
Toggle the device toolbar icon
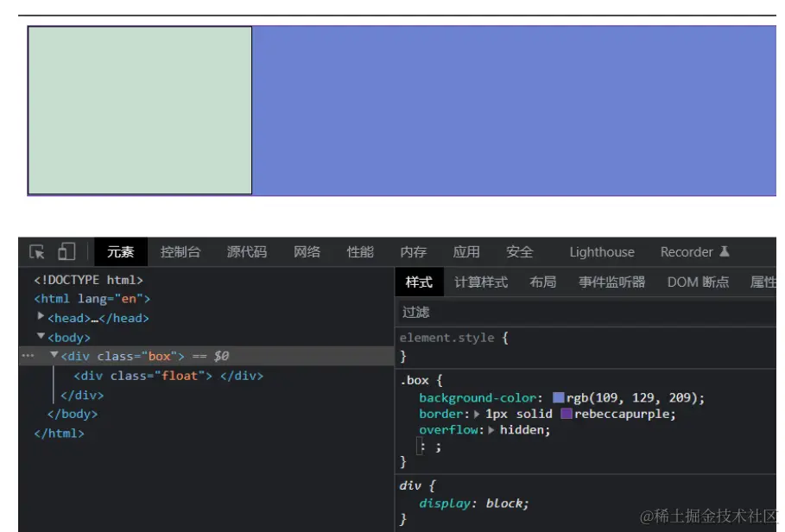pos(66,251)
